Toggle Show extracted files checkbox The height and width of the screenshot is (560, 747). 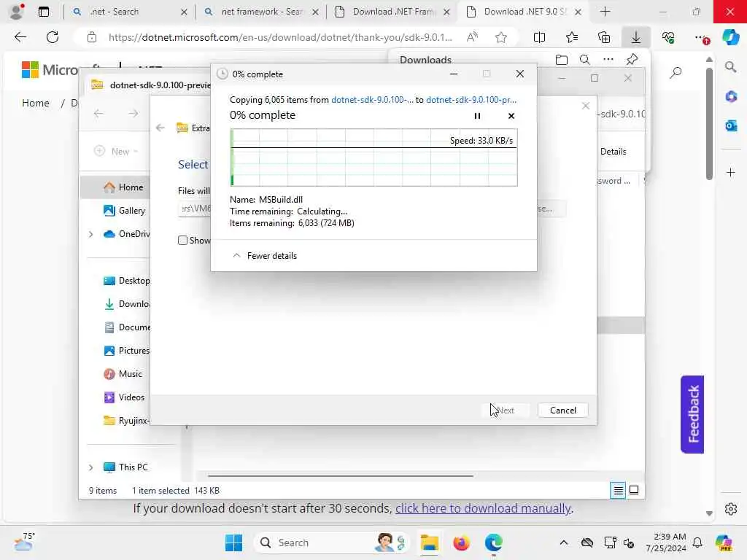[182, 240]
